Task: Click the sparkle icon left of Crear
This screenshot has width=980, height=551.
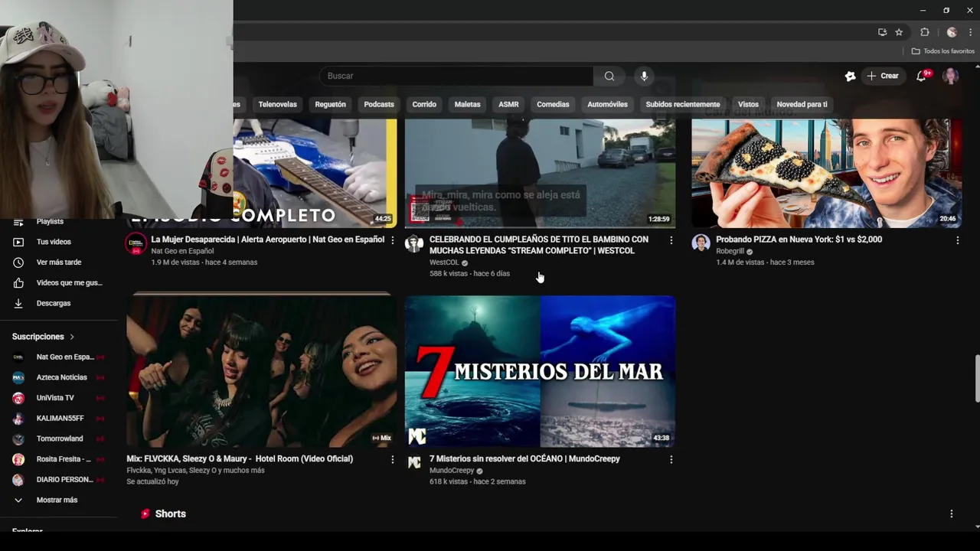Action: click(x=850, y=76)
